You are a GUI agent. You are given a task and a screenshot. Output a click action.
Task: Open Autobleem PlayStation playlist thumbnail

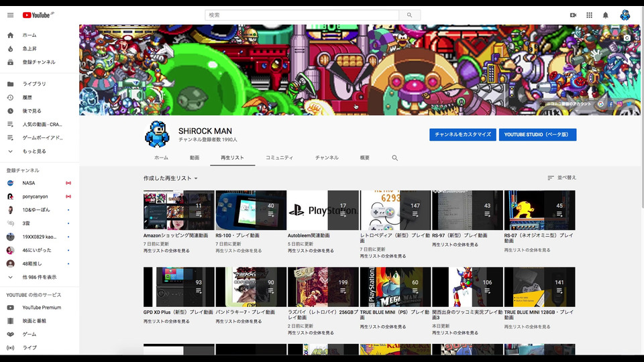(x=323, y=210)
